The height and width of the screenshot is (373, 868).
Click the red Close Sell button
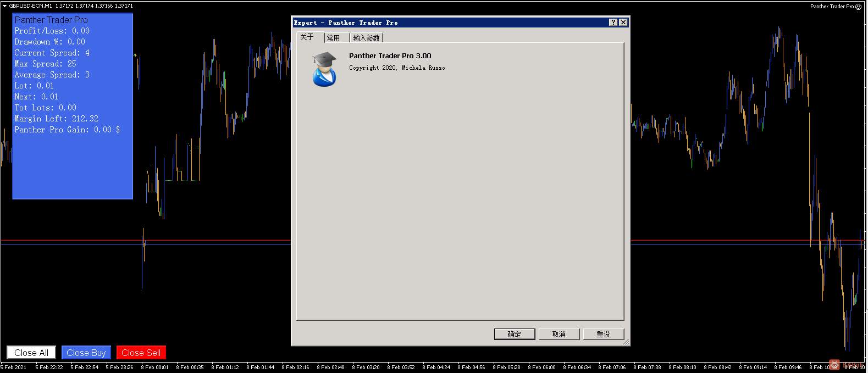(x=141, y=353)
